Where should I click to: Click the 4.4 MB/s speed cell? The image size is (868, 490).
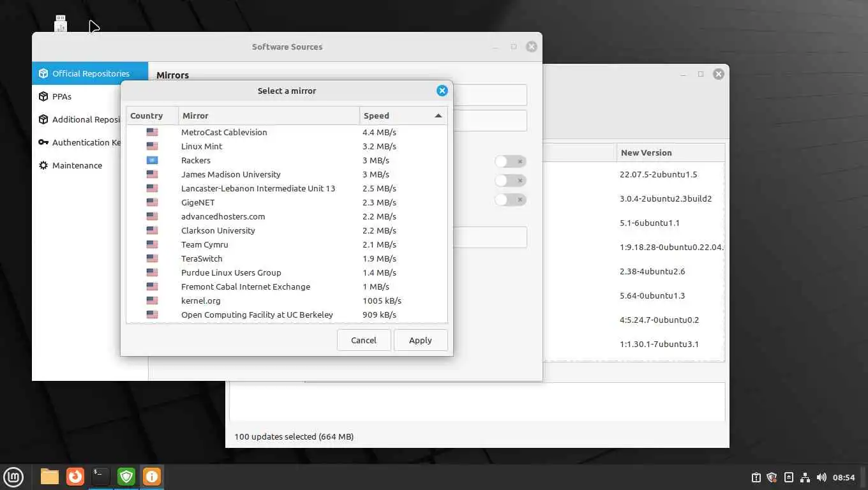click(x=379, y=132)
